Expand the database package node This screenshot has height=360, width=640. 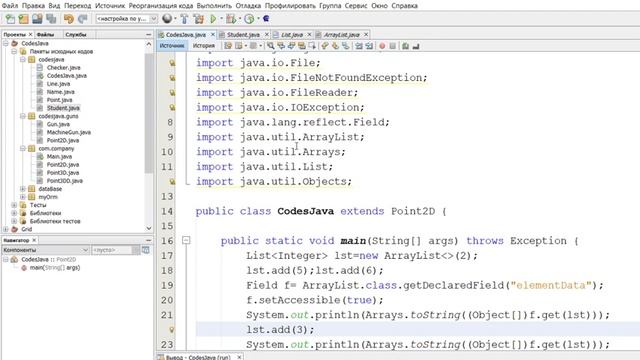tap(23, 189)
